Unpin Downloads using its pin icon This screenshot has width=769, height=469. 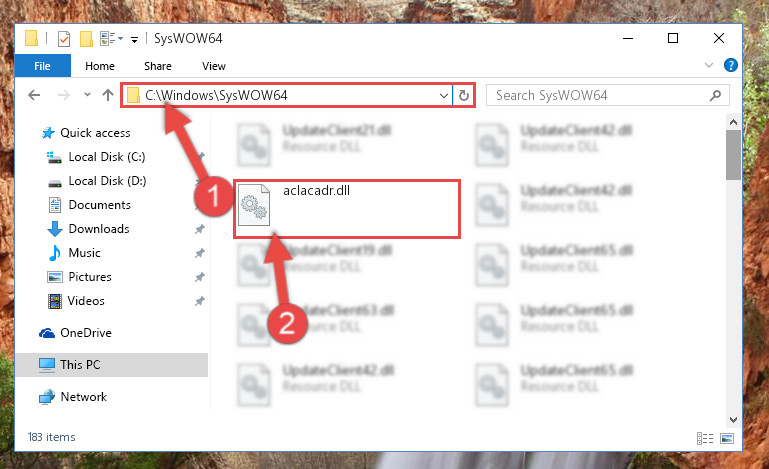click(x=199, y=229)
